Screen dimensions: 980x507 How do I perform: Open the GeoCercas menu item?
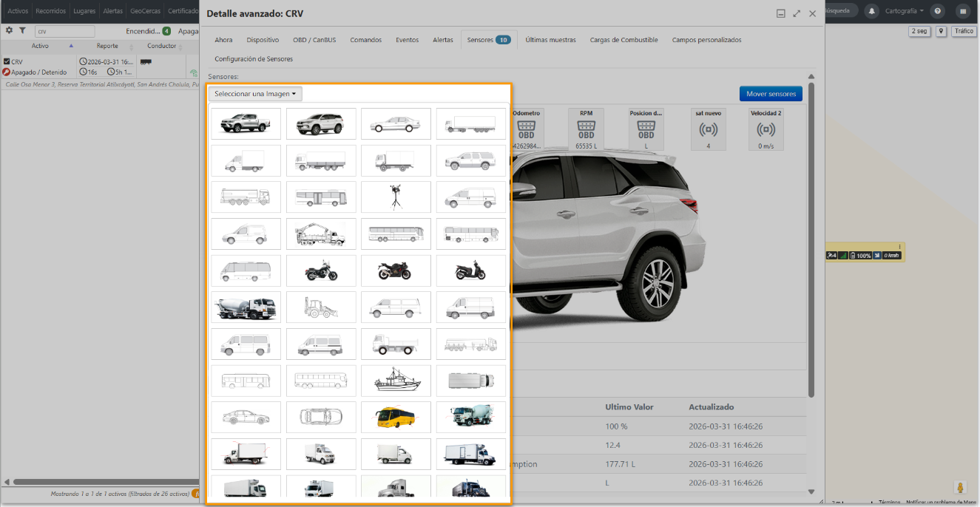(145, 11)
